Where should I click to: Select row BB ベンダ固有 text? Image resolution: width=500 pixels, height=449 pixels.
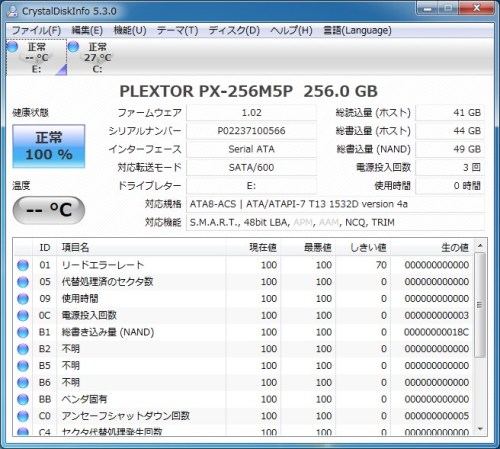tap(84, 399)
